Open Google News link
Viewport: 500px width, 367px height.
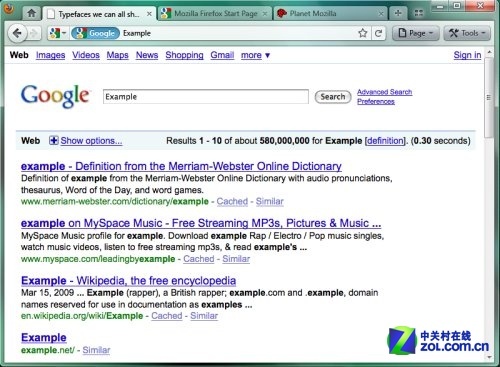click(147, 55)
